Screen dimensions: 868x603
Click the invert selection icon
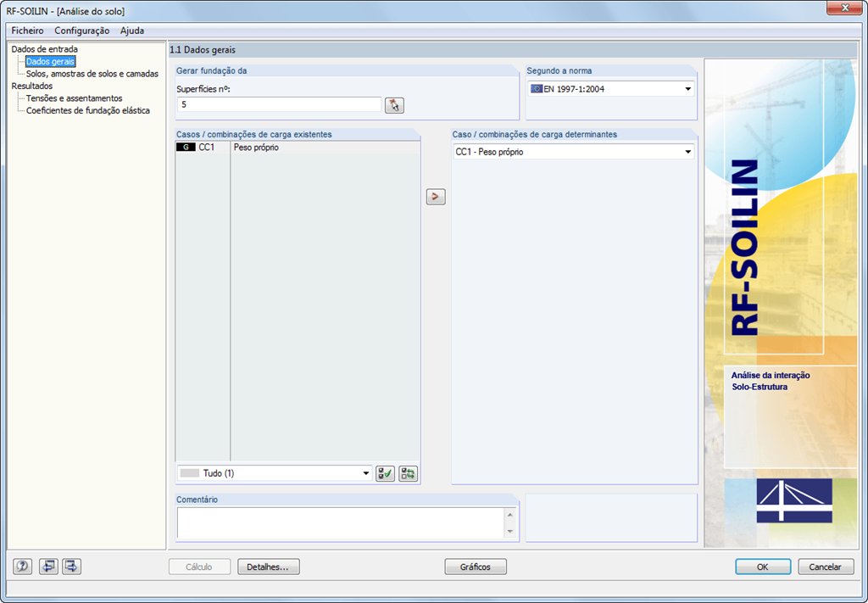408,473
